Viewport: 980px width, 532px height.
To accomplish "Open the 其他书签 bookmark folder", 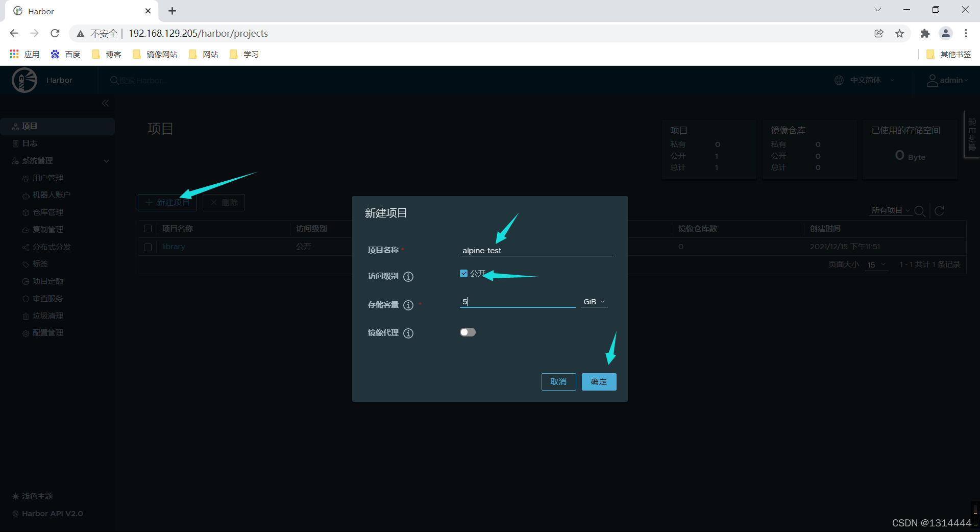I will coord(948,54).
